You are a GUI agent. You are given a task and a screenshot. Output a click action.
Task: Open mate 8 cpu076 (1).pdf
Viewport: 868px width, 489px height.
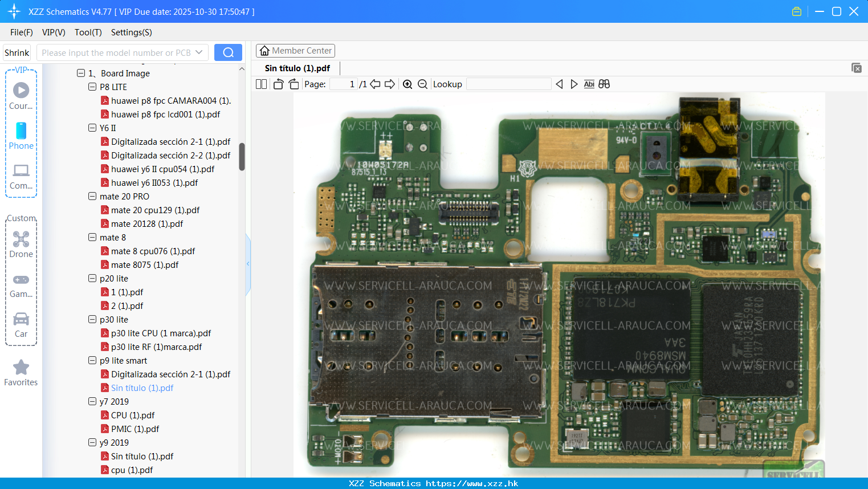tap(148, 251)
